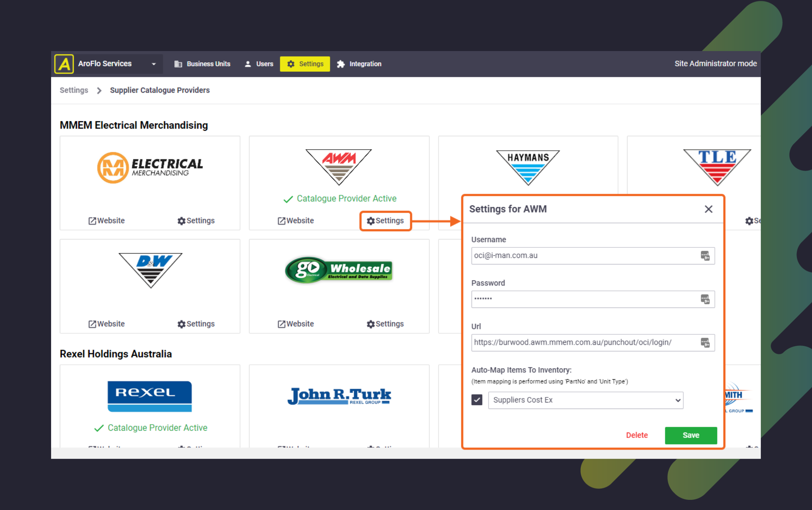
Task: Click the AroFlo yellow logo icon
Action: point(64,64)
